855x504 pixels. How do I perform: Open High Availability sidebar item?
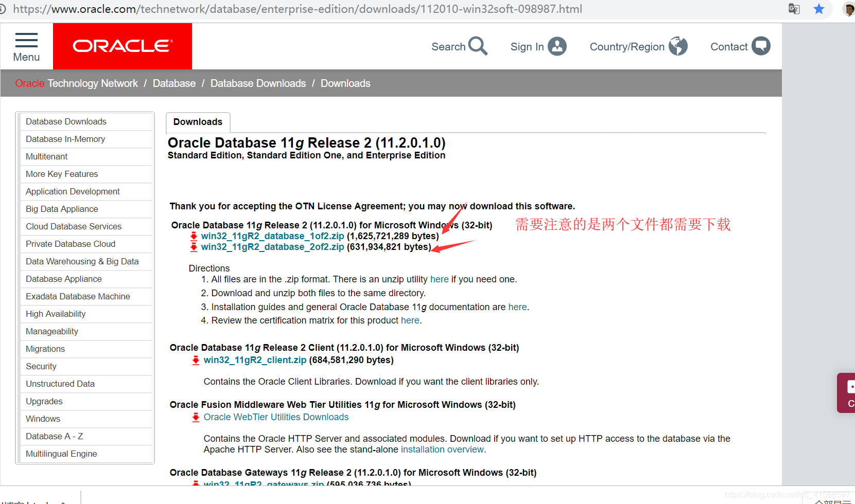tap(86, 314)
